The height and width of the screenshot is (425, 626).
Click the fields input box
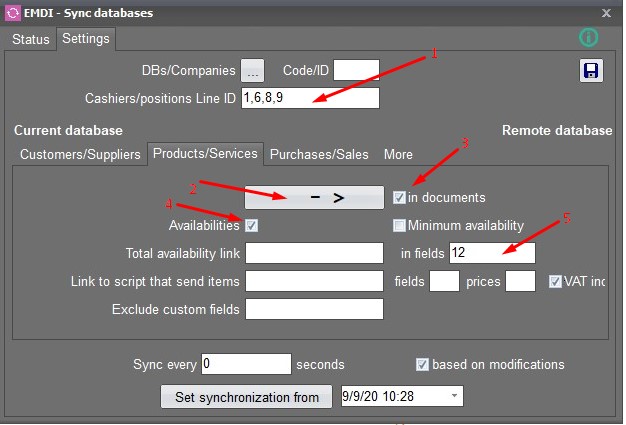444,281
